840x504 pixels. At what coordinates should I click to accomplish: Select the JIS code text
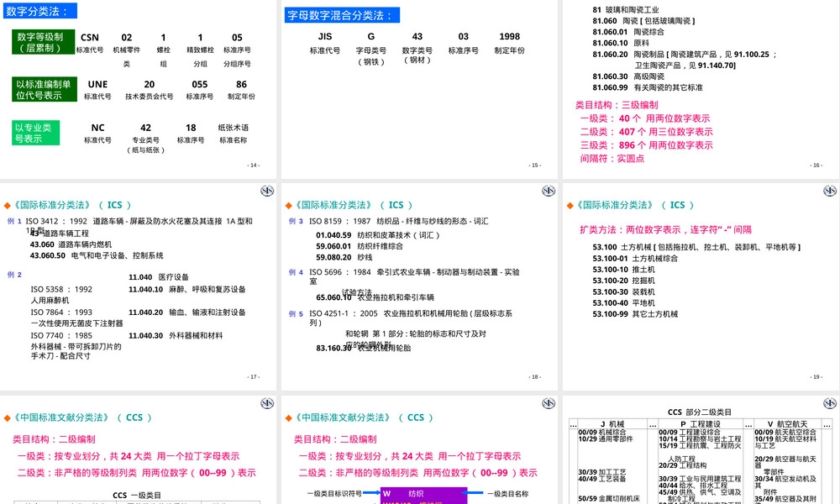tap(324, 36)
